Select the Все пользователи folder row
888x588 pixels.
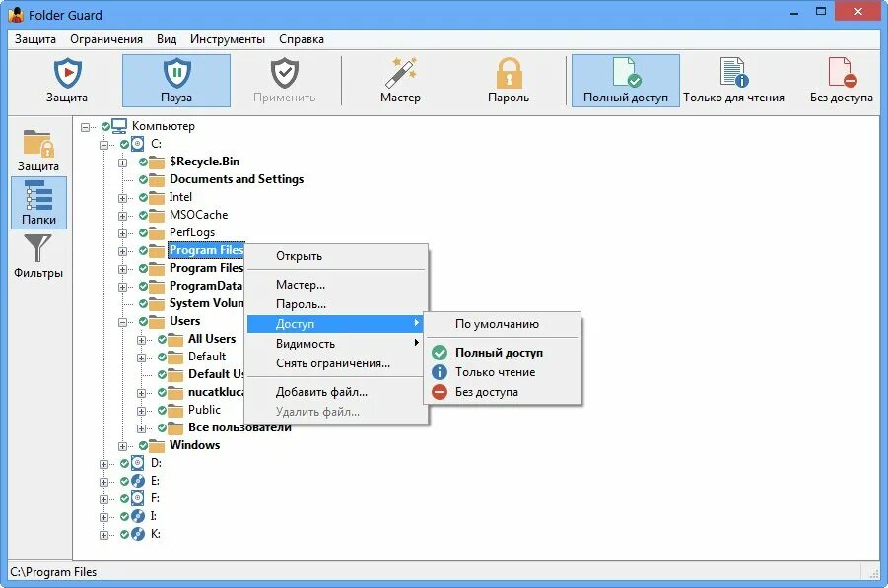239,427
